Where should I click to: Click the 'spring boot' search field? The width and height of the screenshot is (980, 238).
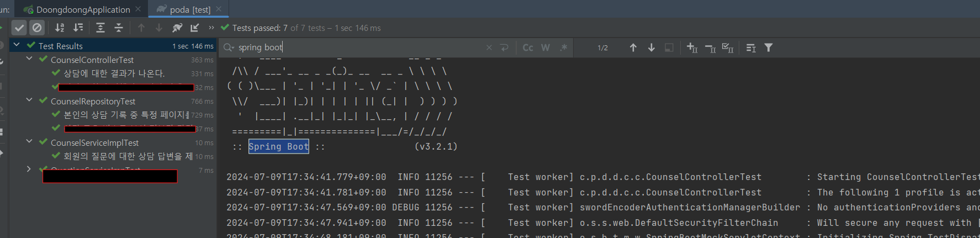(359, 47)
